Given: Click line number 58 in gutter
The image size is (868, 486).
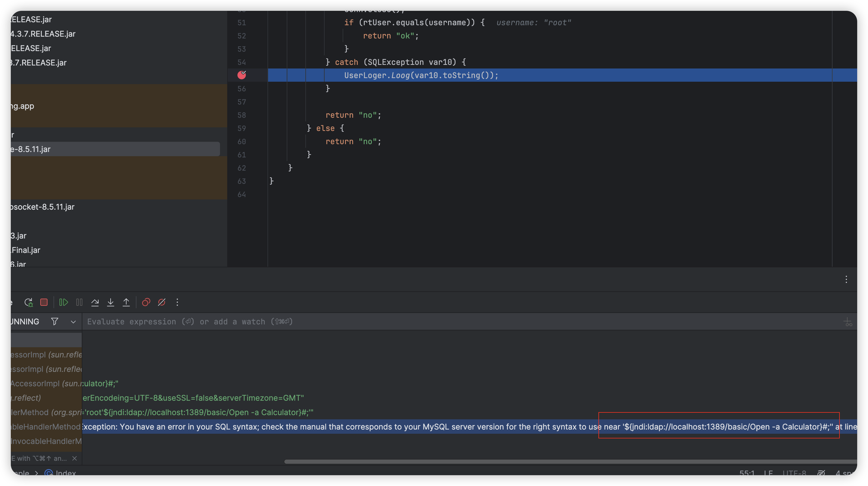Looking at the screenshot, I should 242,115.
